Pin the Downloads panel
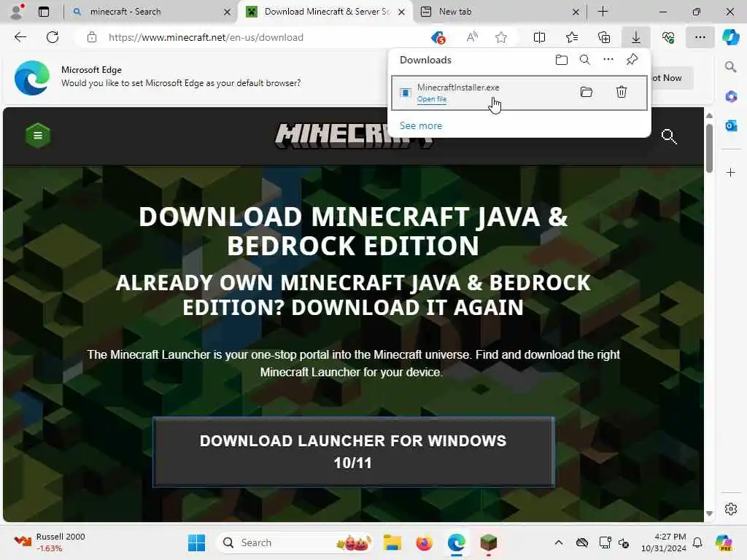747x560 pixels. (632, 60)
